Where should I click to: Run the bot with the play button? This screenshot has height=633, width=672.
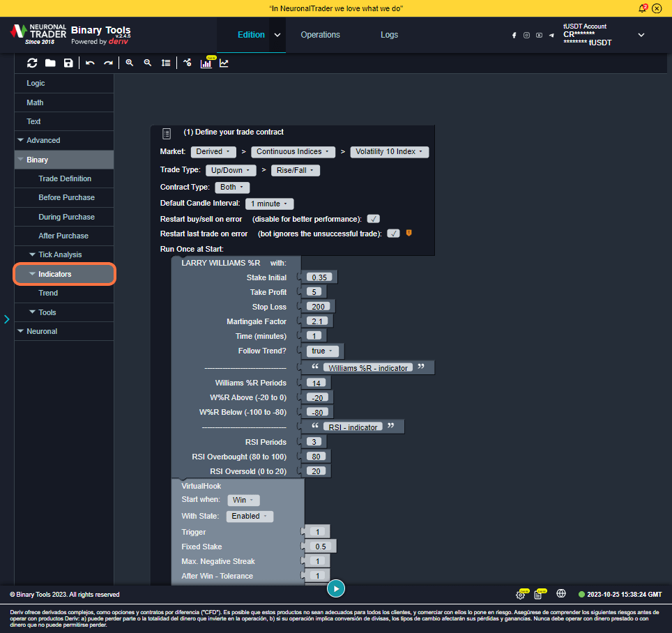[336, 588]
